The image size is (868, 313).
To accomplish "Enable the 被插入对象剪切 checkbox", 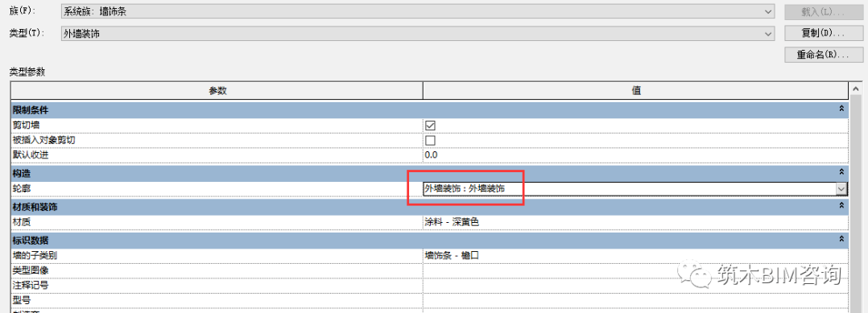I will [x=430, y=140].
